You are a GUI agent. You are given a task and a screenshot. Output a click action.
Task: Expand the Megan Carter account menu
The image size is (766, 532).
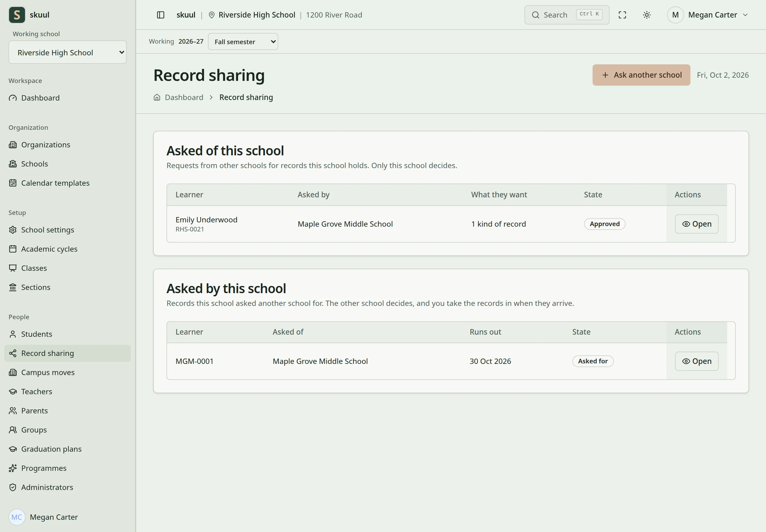tap(708, 15)
